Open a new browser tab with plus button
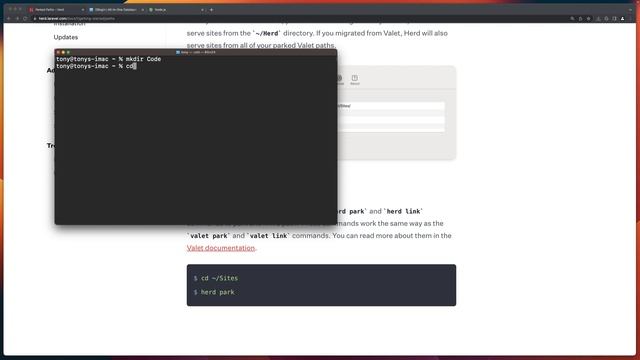Screen dimensions: 640x360 tap(211, 9)
